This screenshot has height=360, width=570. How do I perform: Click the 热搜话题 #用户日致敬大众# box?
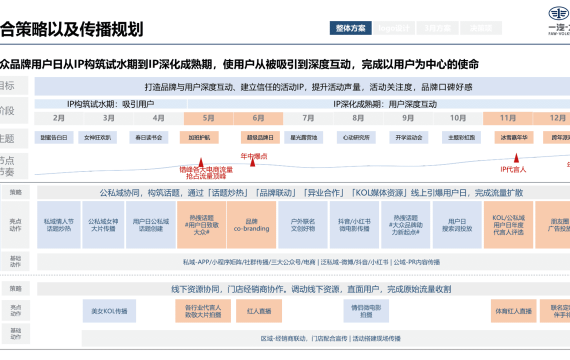pos(202,225)
